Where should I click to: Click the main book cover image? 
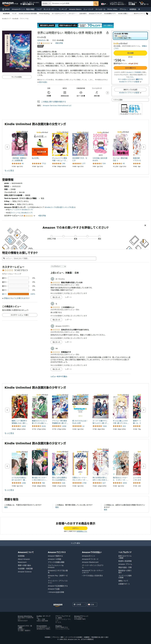(x=17, y=52)
